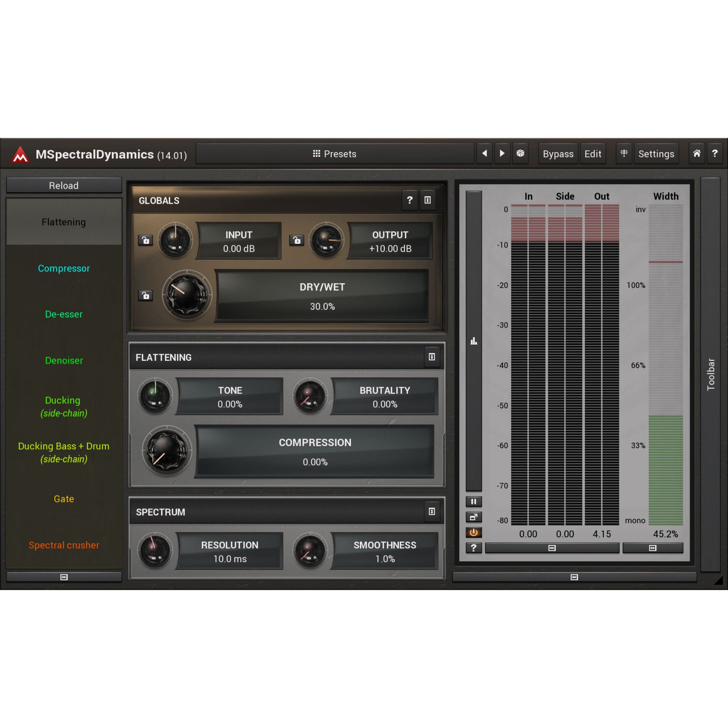This screenshot has width=728, height=728.
Task: Click the Reload button
Action: 64,185
